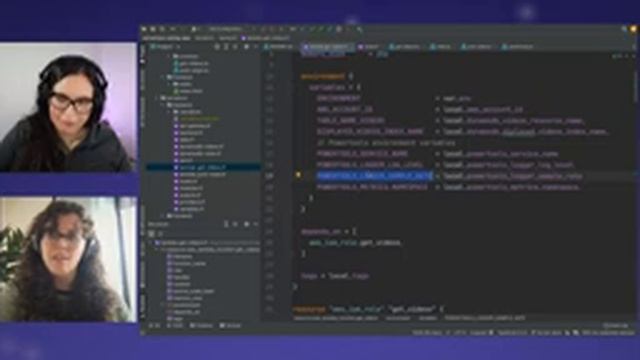Image resolution: width=640 pixels, height=360 pixels.
Task: Click the upper webcam feed of woman with headphones
Action: point(68,107)
